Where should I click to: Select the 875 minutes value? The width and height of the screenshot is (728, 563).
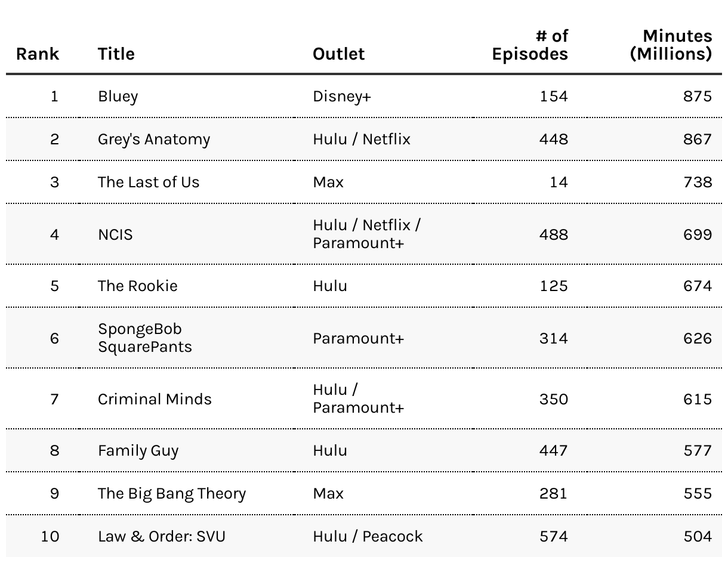coord(698,97)
